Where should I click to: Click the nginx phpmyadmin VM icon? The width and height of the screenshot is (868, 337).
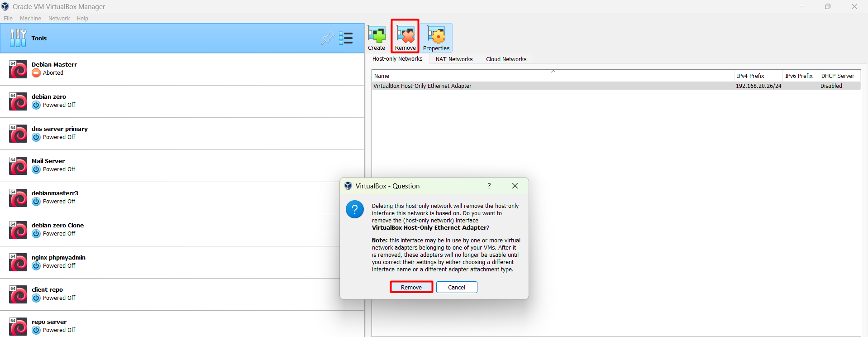tap(18, 262)
